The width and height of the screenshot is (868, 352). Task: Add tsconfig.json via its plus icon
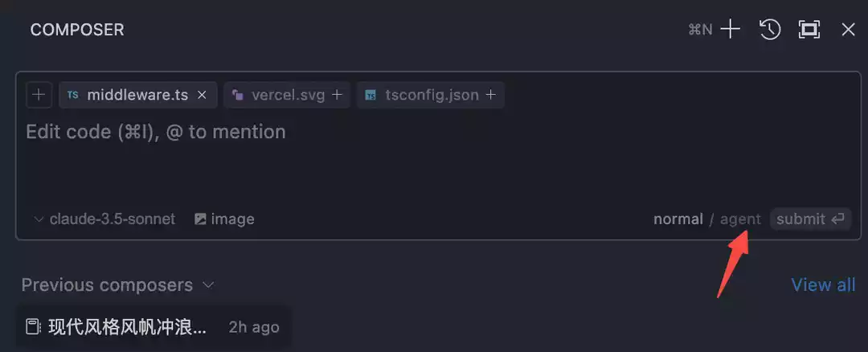pyautogui.click(x=490, y=95)
